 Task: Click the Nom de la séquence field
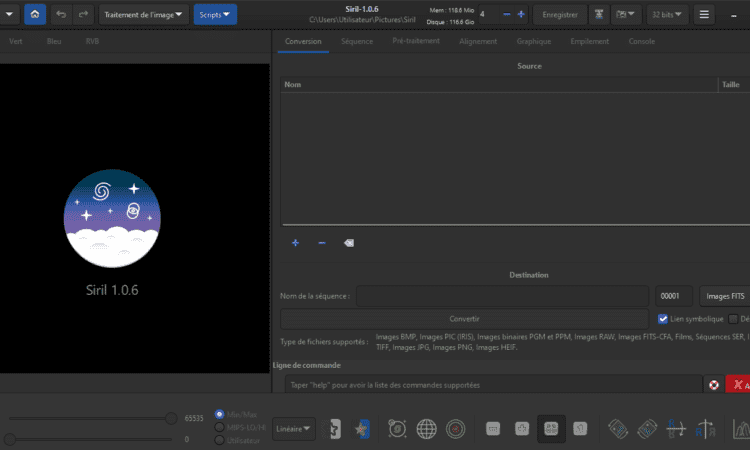point(502,296)
